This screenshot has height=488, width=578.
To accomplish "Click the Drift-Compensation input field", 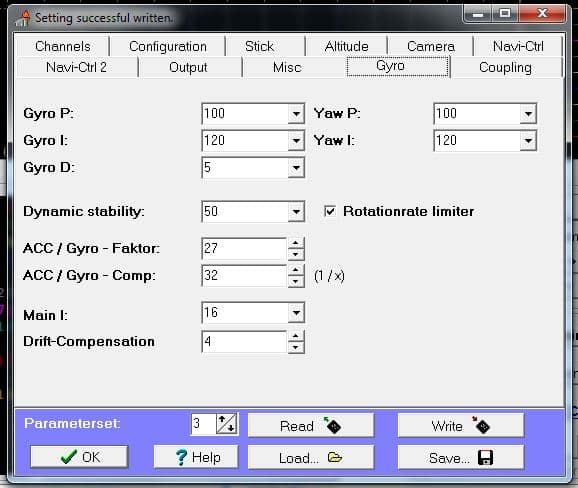I will click(x=244, y=342).
